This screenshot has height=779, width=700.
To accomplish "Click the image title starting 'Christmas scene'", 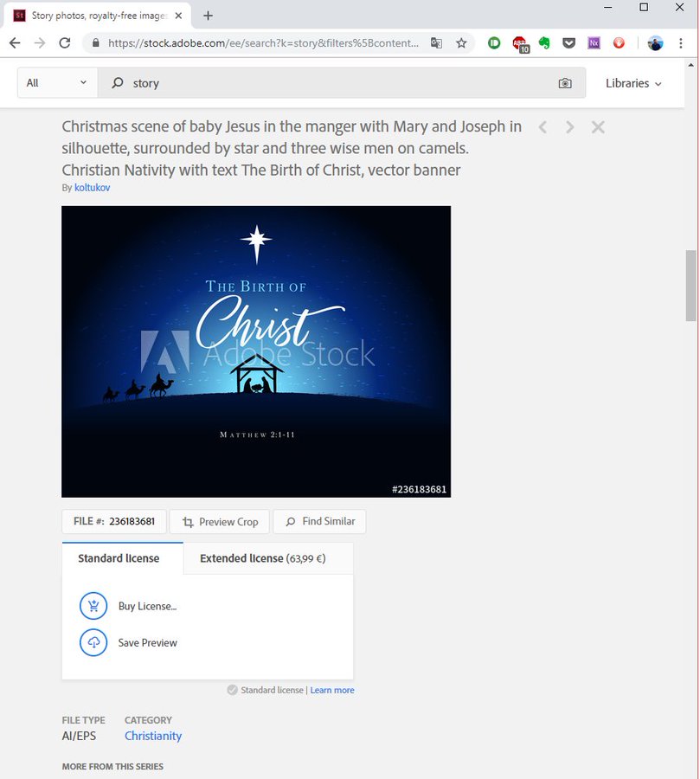I will (x=292, y=148).
